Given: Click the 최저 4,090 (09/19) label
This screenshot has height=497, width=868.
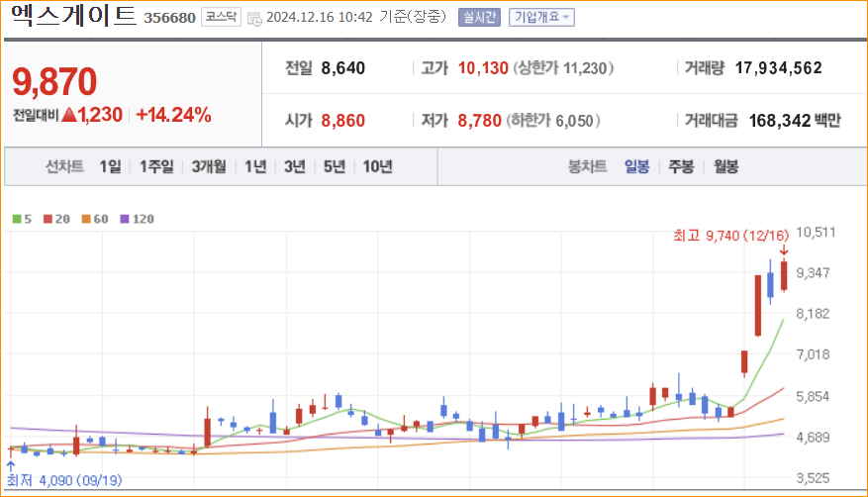Looking at the screenshot, I should pyautogui.click(x=64, y=480).
